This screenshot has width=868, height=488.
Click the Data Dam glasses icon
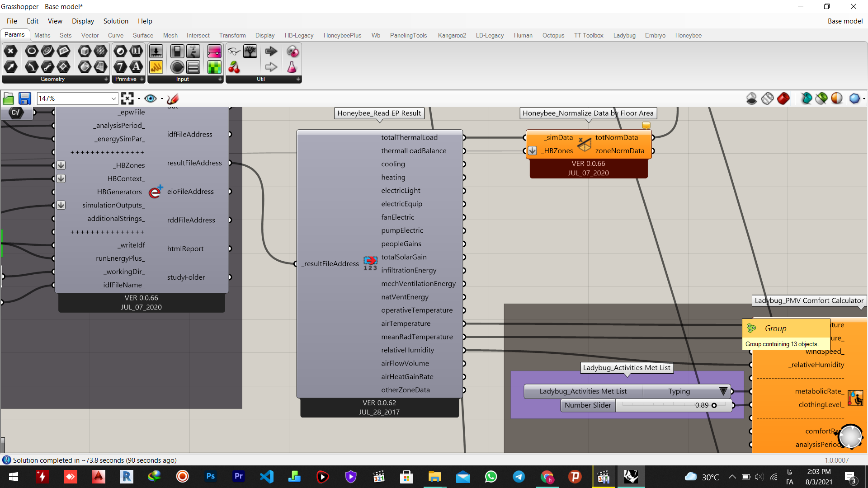(x=234, y=51)
